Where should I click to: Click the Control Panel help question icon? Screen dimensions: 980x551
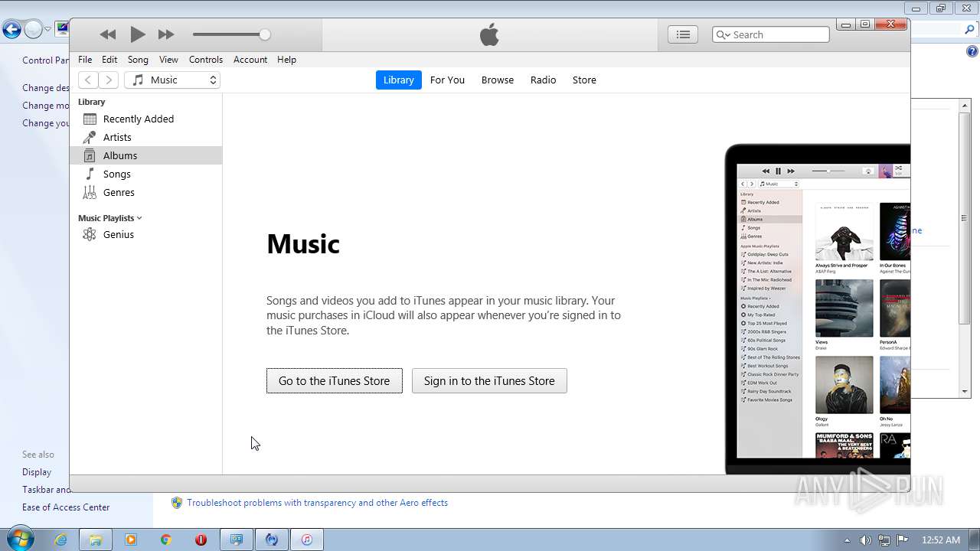(972, 52)
